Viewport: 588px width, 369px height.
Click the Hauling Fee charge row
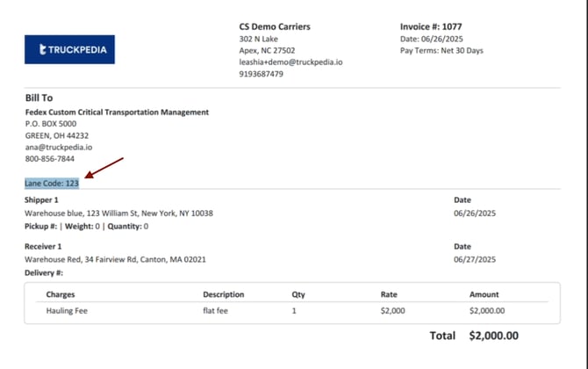[x=67, y=310]
